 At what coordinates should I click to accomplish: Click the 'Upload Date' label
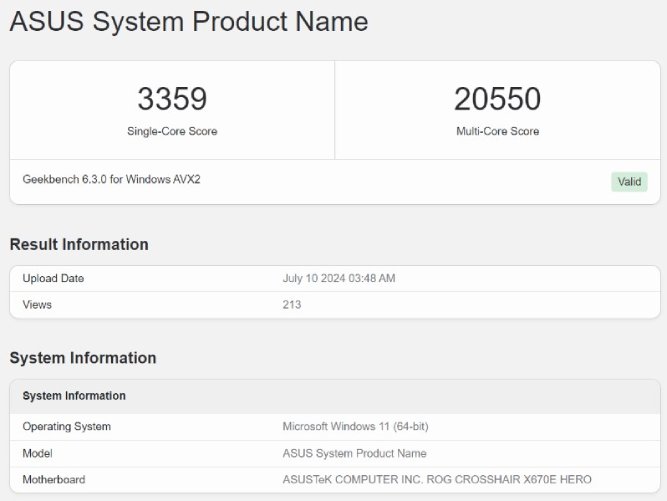click(53, 278)
